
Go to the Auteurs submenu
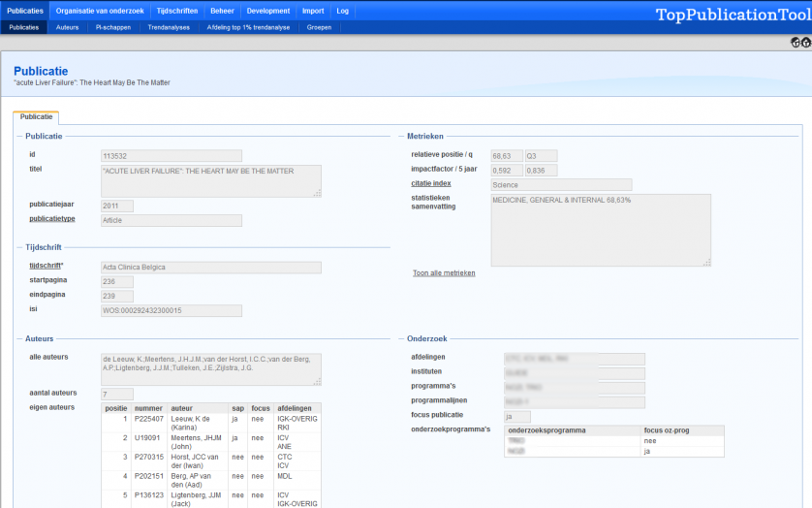(67, 27)
